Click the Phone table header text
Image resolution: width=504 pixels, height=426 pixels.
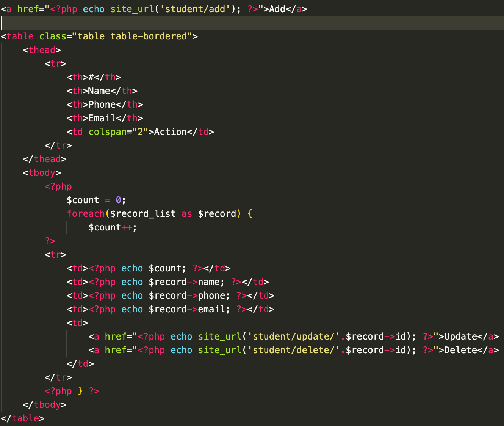point(102,104)
